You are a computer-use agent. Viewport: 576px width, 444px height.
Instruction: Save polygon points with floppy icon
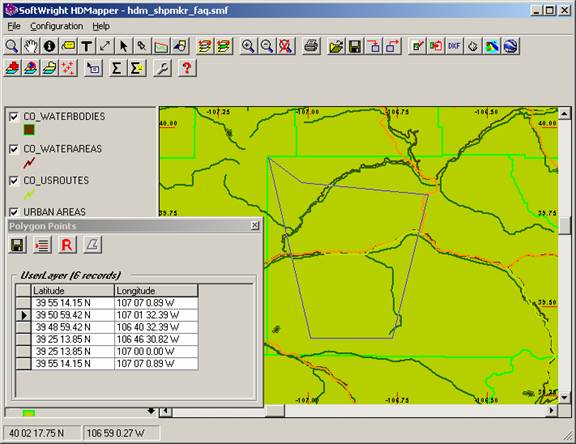tap(17, 245)
